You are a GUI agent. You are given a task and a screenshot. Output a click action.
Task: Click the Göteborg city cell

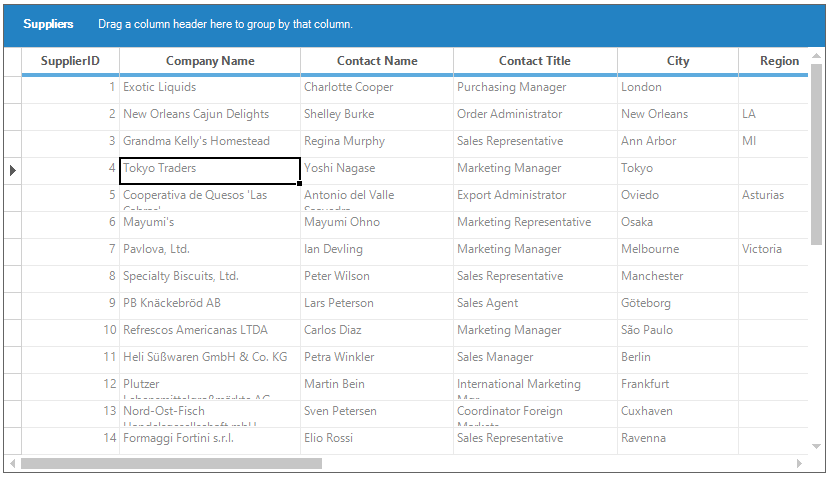tap(678, 306)
